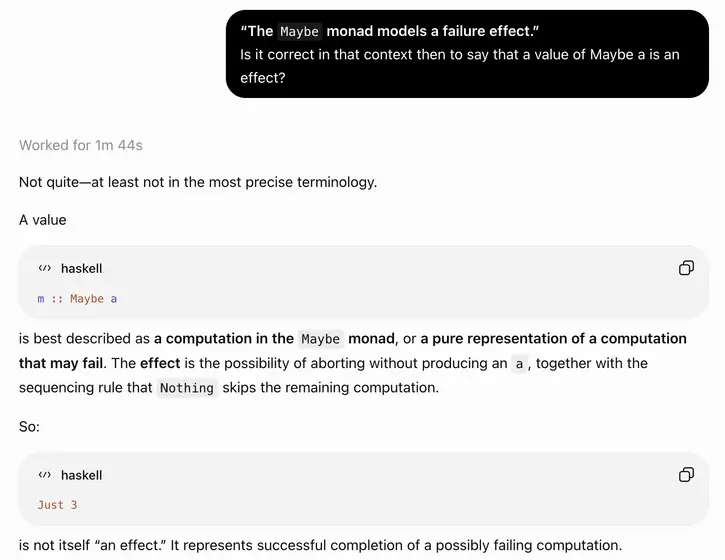Click the 'Not quite' opening sentence
This screenshot has height=560, width=725.
pyautogui.click(x=198, y=182)
